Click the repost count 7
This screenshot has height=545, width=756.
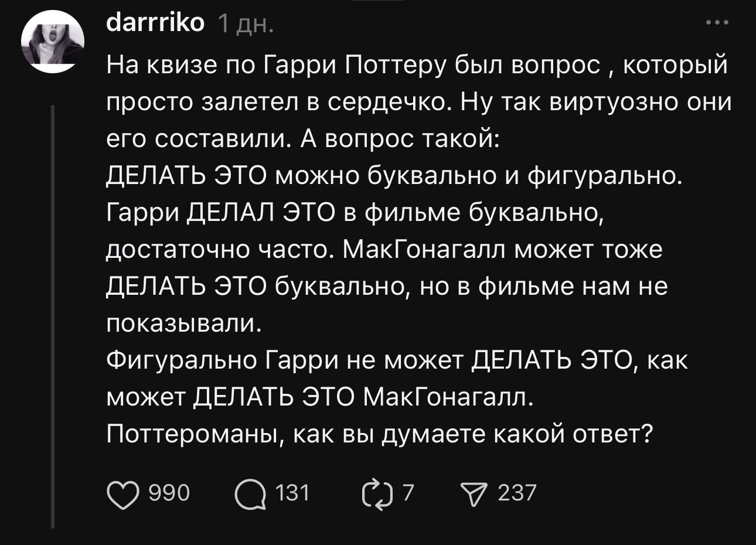[408, 493]
